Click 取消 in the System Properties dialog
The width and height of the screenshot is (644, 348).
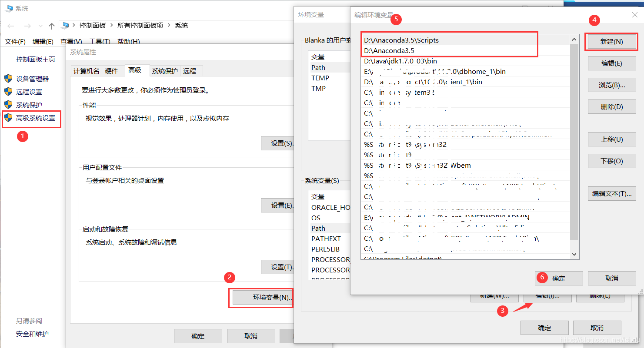click(x=251, y=336)
